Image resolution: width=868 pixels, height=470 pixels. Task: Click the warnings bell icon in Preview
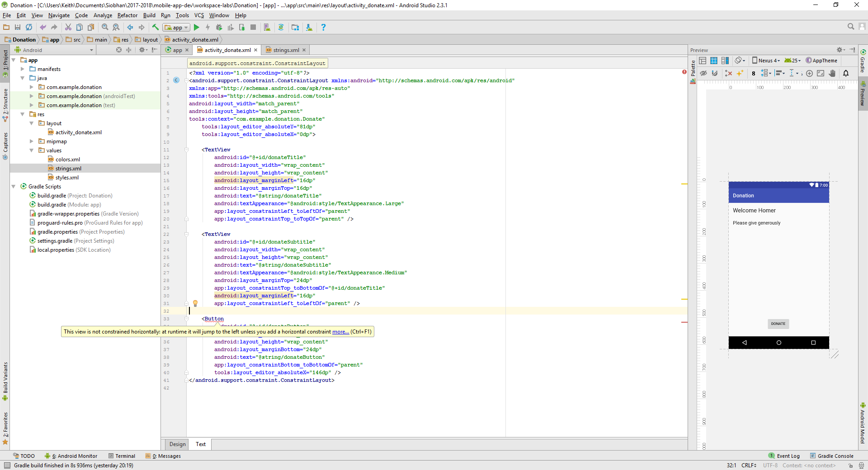(846, 73)
